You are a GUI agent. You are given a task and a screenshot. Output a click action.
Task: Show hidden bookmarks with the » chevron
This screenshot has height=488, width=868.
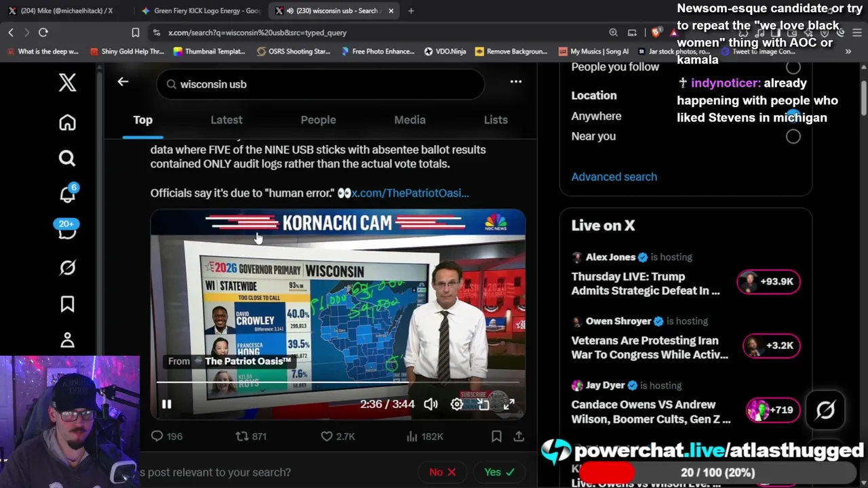tap(848, 52)
